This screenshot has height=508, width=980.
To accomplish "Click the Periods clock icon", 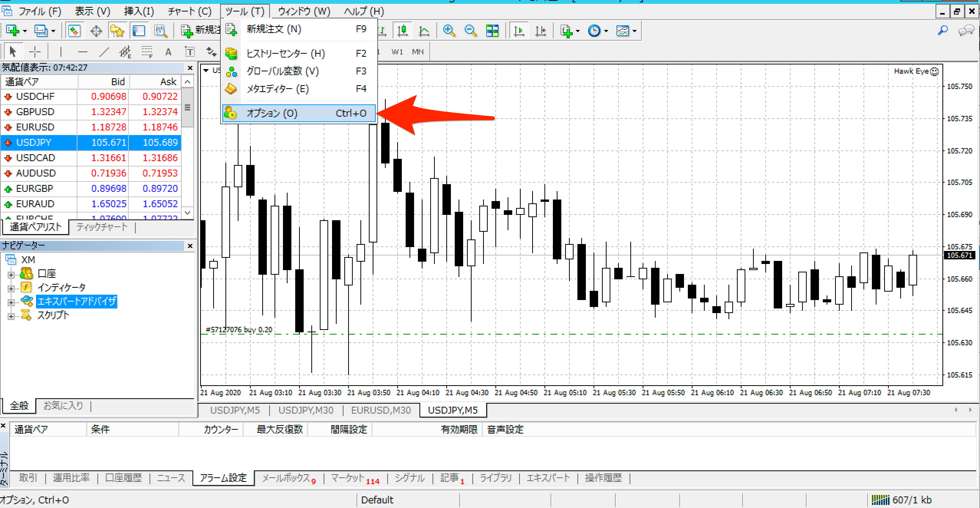I will (594, 31).
